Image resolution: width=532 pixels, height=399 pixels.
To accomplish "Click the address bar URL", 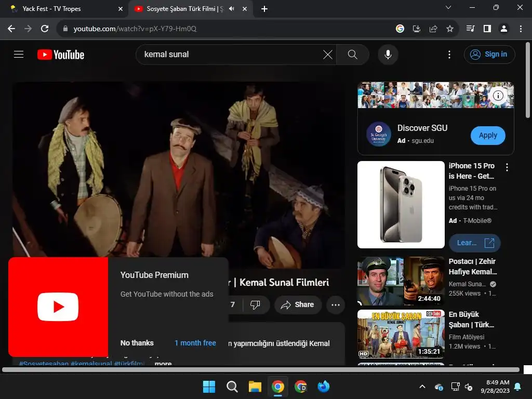I will (x=135, y=29).
